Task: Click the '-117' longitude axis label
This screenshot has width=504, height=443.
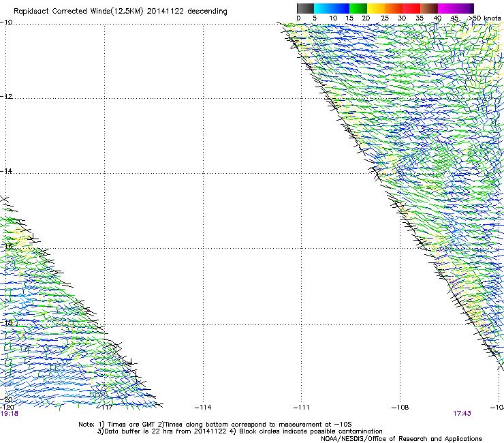Action: 105,408
